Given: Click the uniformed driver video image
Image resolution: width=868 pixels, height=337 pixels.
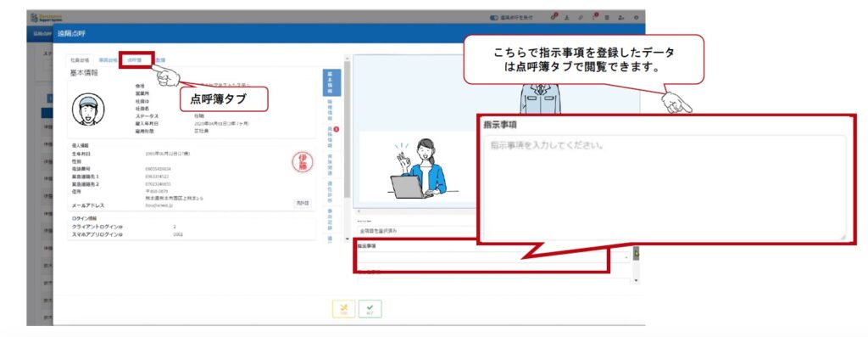Looking at the screenshot, I should click(540, 99).
